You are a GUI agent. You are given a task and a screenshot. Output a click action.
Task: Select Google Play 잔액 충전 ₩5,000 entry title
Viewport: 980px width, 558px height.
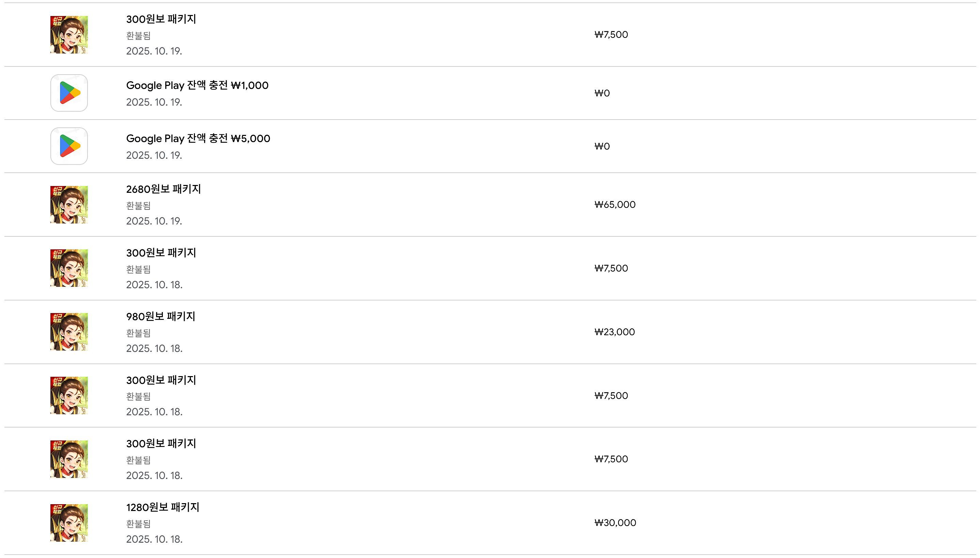pyautogui.click(x=198, y=138)
